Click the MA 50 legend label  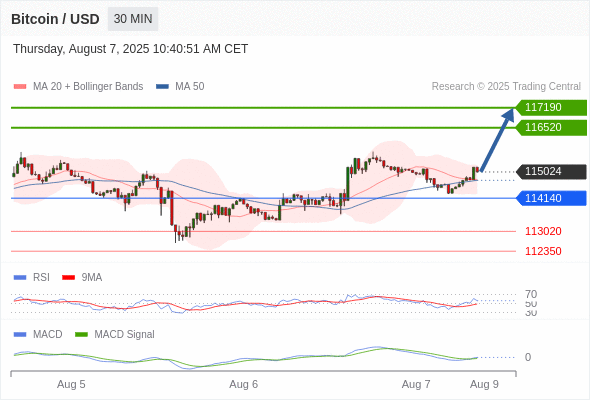coord(190,87)
